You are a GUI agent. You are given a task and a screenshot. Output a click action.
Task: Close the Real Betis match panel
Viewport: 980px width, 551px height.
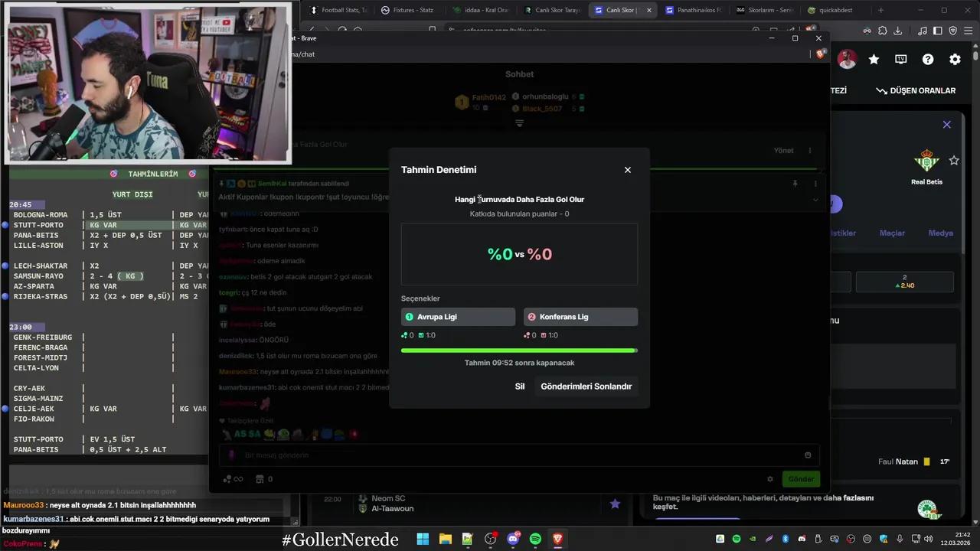point(947,124)
